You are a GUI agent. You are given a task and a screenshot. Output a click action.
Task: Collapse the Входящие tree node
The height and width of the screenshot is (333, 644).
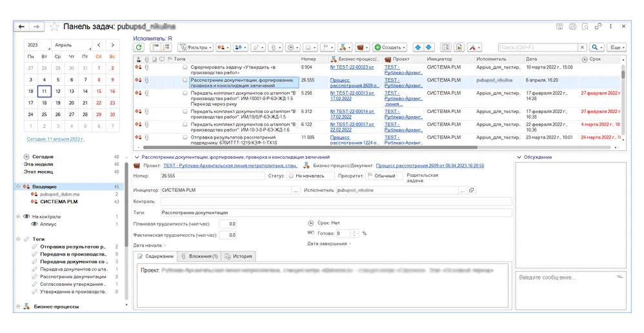(x=18, y=187)
